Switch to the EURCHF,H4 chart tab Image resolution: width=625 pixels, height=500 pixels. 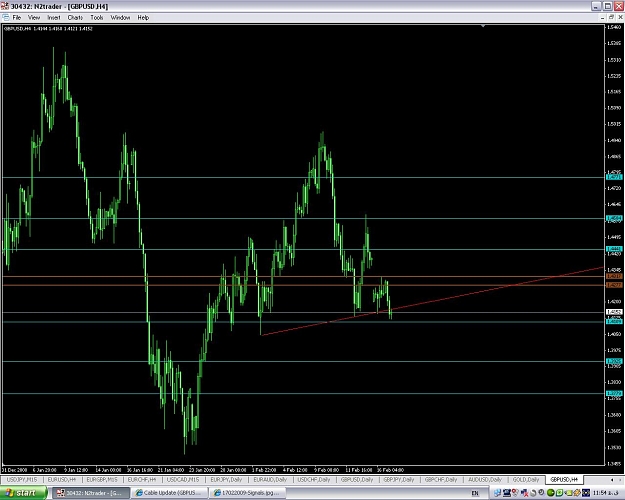(142, 480)
